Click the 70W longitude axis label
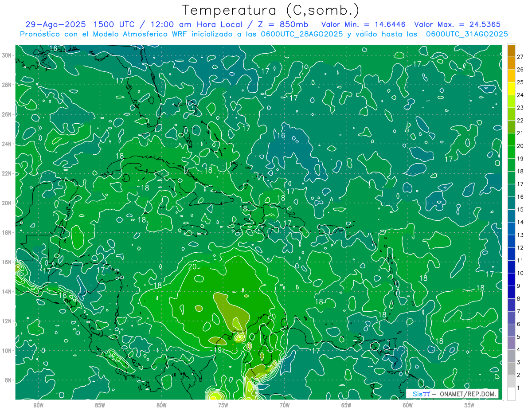 [x=285, y=405]
